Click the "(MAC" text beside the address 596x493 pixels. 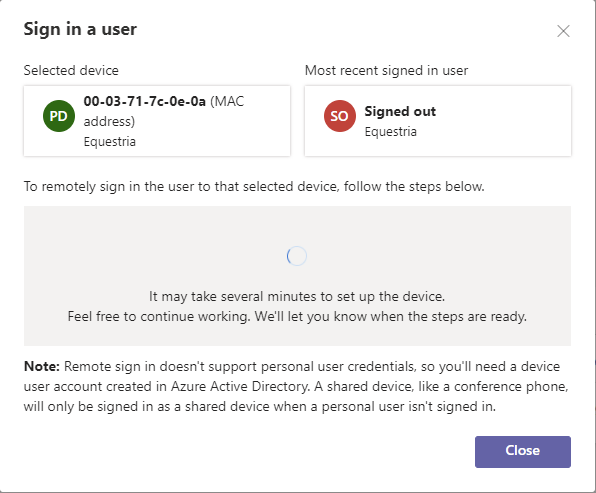pyautogui.click(x=227, y=101)
